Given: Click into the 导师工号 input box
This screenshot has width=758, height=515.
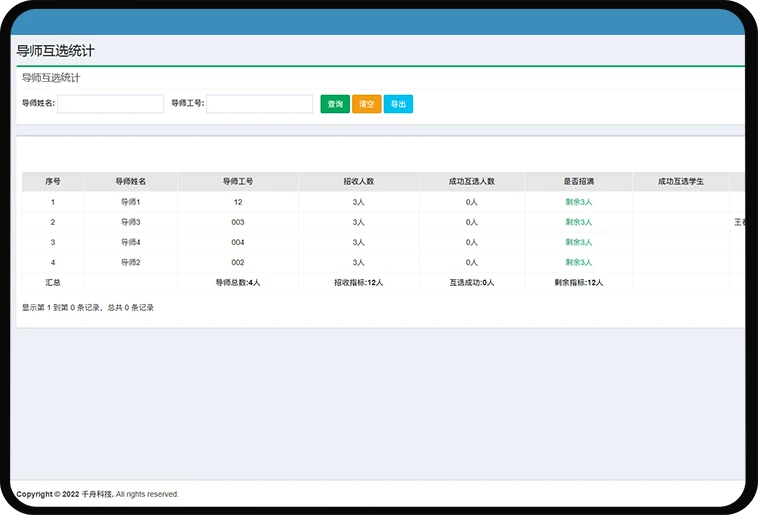Looking at the screenshot, I should click(259, 104).
